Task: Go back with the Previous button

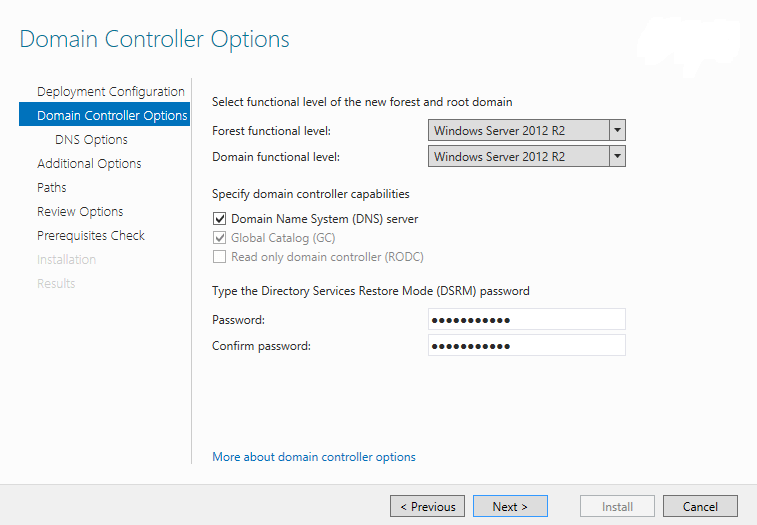Action: click(x=427, y=507)
